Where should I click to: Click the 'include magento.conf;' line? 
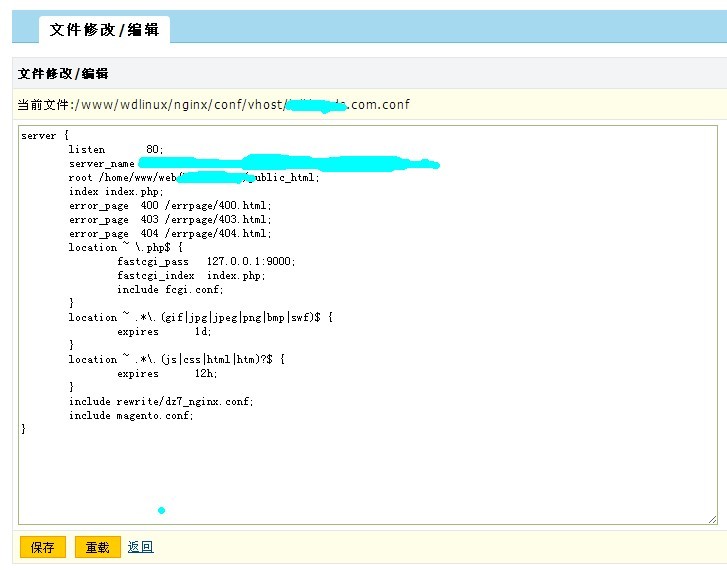point(131,415)
